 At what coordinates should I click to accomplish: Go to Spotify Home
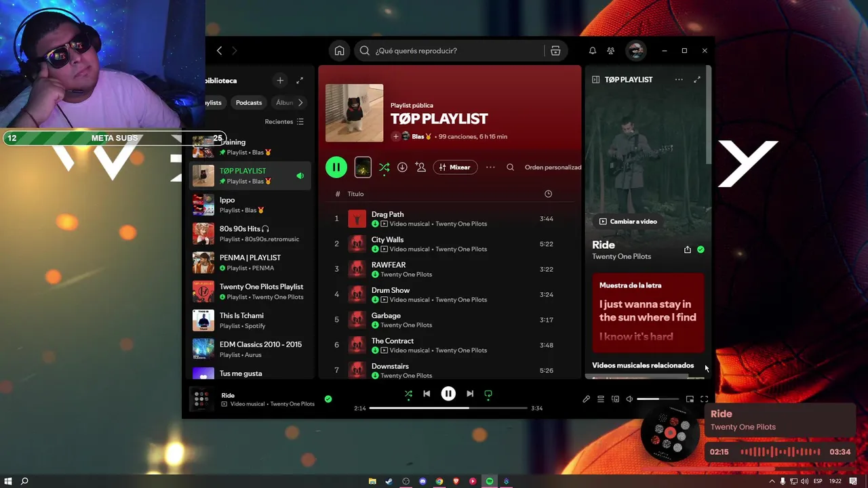(339, 51)
